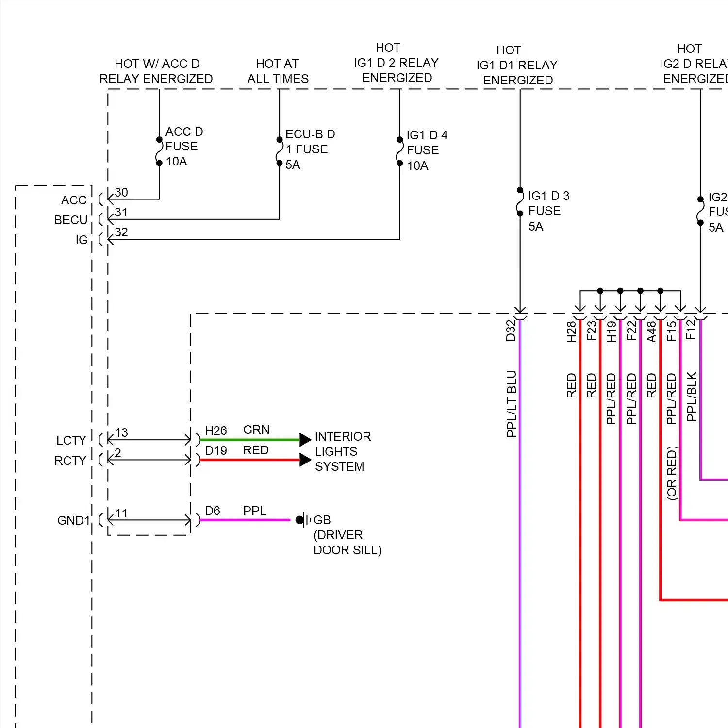Select the HOT AT ALL TIMES header
Image resolution: width=728 pixels, height=728 pixels.
[x=278, y=71]
